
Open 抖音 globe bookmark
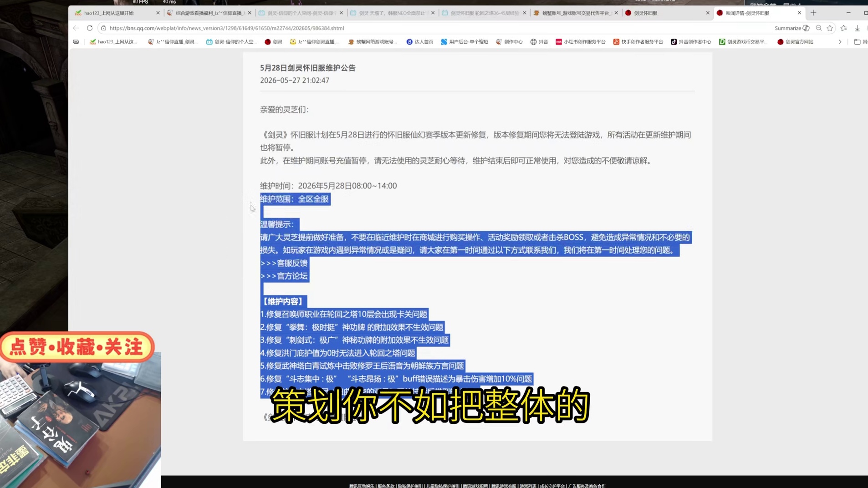pyautogui.click(x=539, y=42)
